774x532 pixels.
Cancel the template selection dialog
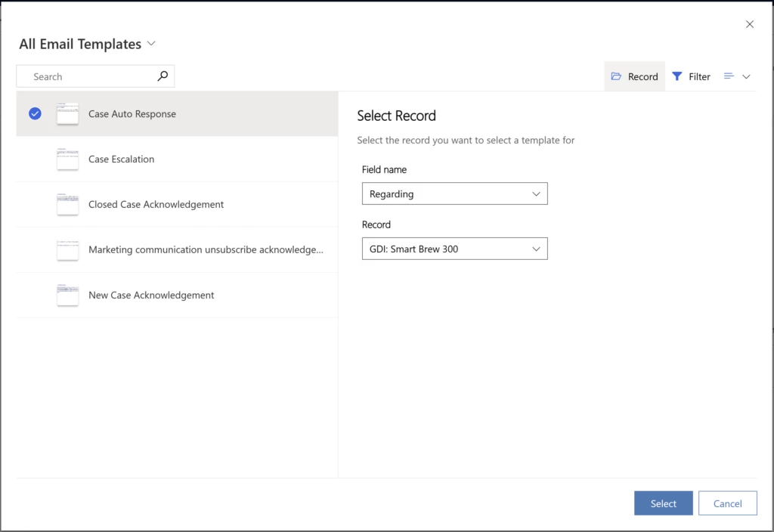coord(727,503)
